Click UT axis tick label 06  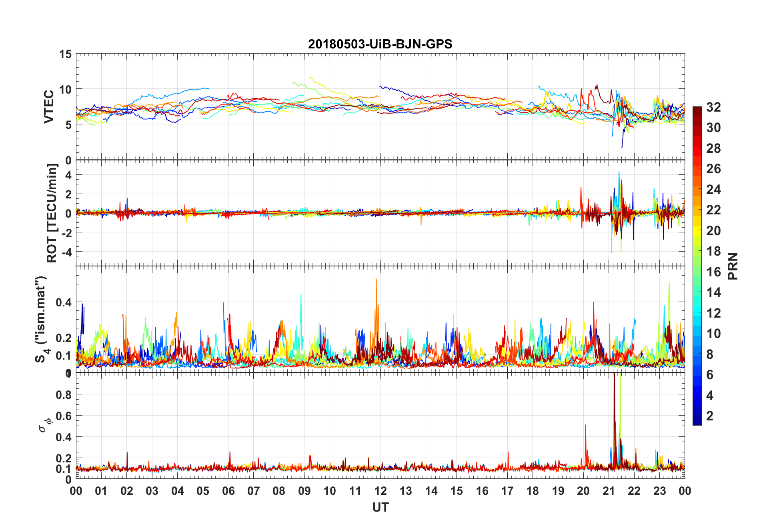point(228,491)
